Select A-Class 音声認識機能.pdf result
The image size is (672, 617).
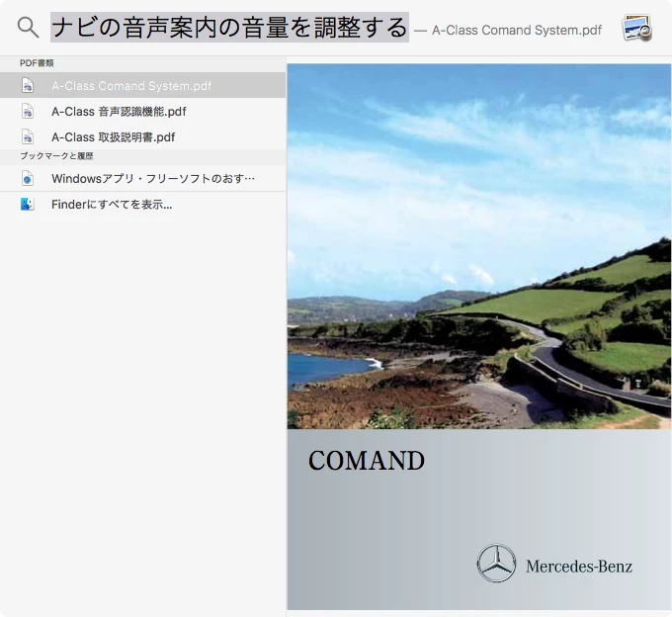[x=142, y=112]
